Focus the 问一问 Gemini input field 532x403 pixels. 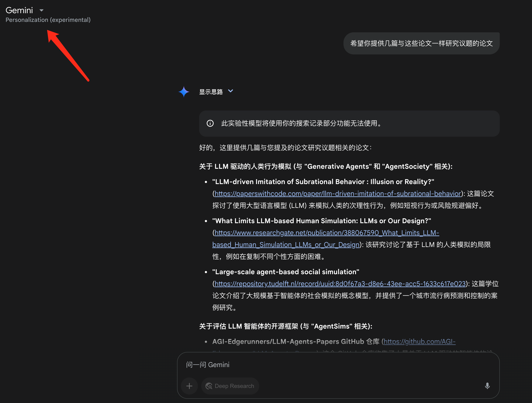338,365
